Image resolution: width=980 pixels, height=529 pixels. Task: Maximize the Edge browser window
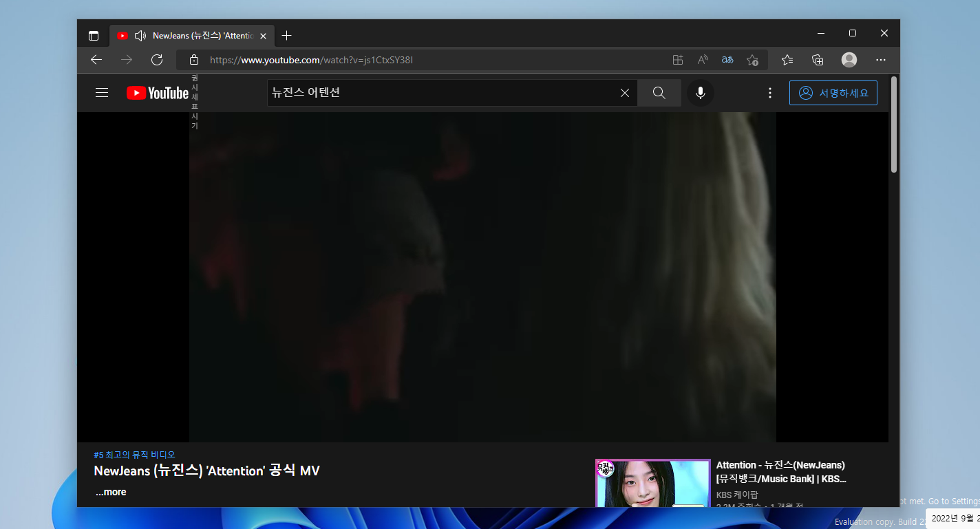tap(853, 33)
